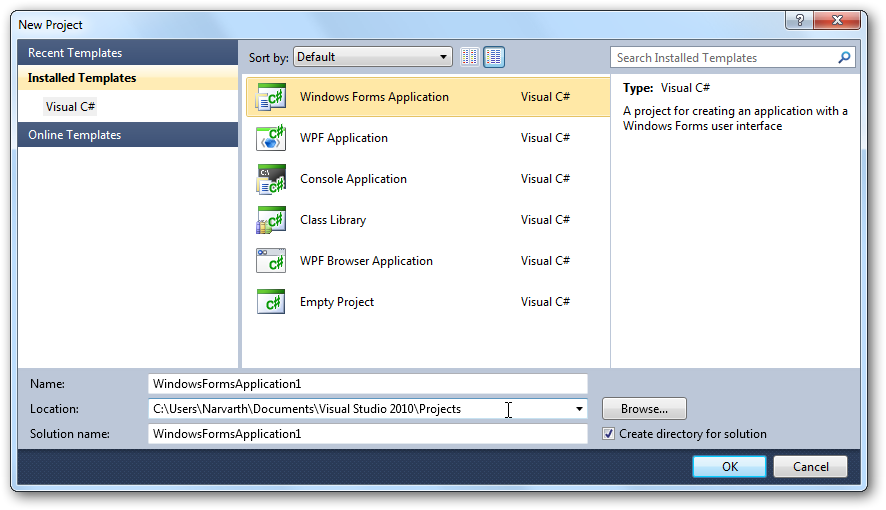886x510 pixels.
Task: Switch to small icons view
Action: click(x=470, y=57)
